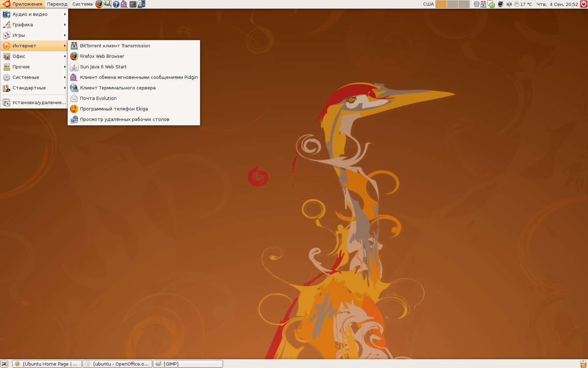Open the Система menu
Viewport: 588px width, 368px height.
pos(82,4)
